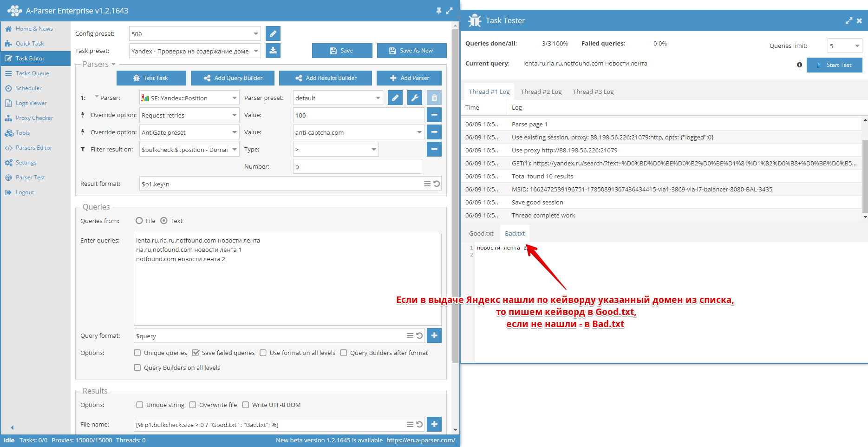Open the Queries limit dropdown
Screen dimensions: 868x447
pos(857,46)
